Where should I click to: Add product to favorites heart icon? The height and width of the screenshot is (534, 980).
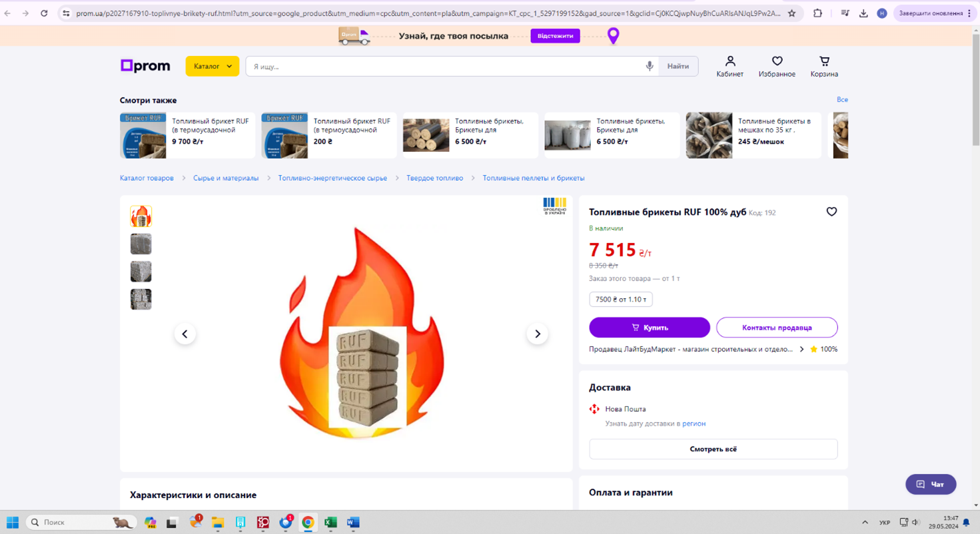pyautogui.click(x=831, y=212)
